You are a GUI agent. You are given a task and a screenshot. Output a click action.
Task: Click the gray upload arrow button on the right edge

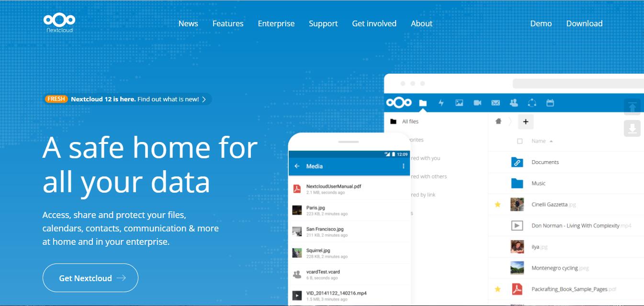pyautogui.click(x=632, y=107)
